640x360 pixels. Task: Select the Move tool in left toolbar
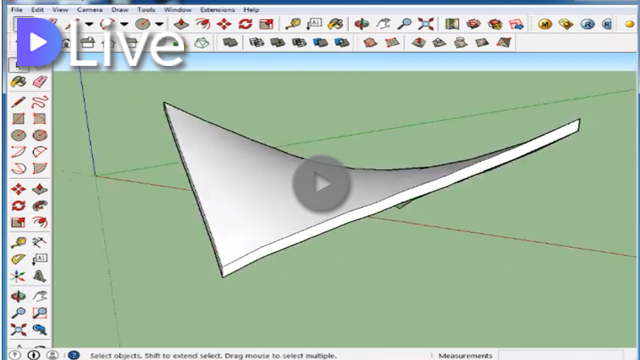pos(18,189)
